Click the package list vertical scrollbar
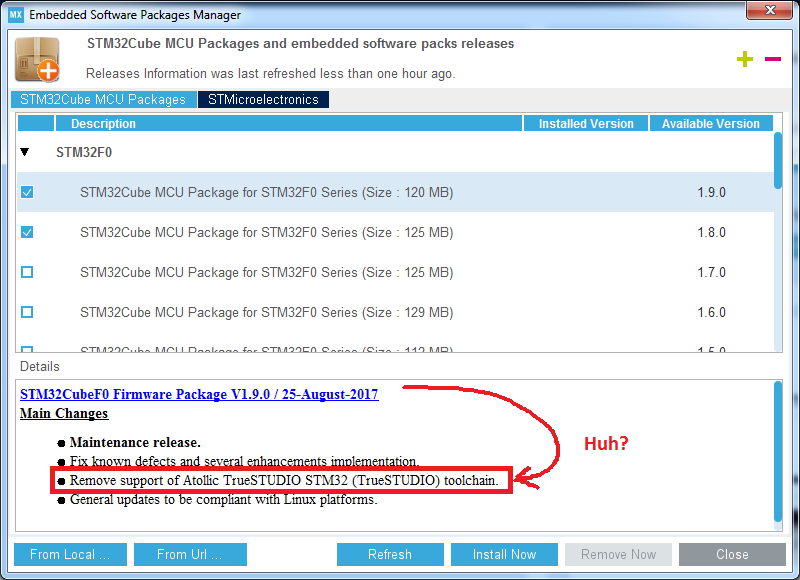Viewport: 800px width, 580px height. (778, 161)
